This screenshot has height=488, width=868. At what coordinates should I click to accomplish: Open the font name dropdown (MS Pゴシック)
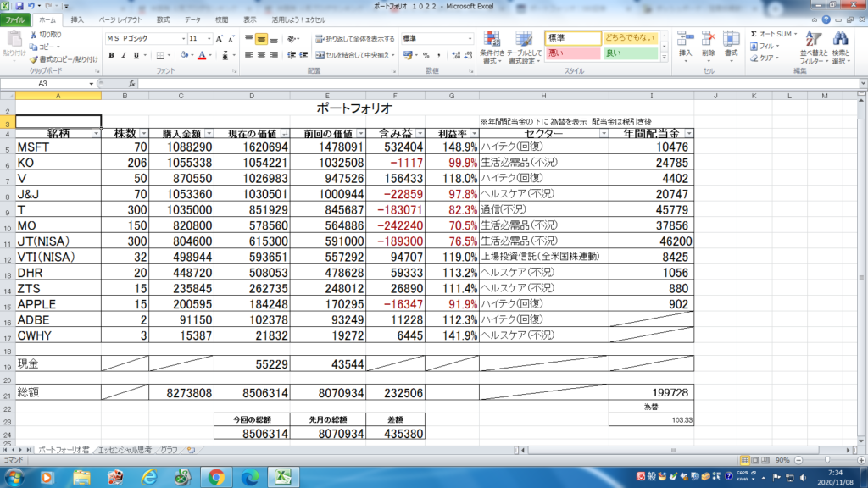point(183,39)
